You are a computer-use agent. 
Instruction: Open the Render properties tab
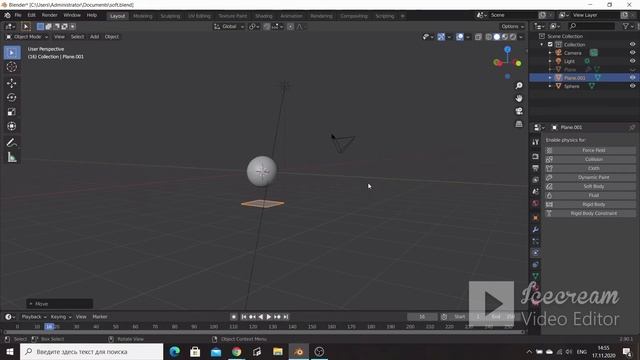pos(536,157)
